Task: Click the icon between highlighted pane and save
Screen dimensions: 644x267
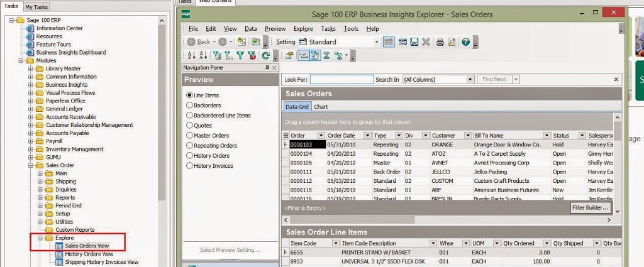Action: pyautogui.click(x=402, y=42)
